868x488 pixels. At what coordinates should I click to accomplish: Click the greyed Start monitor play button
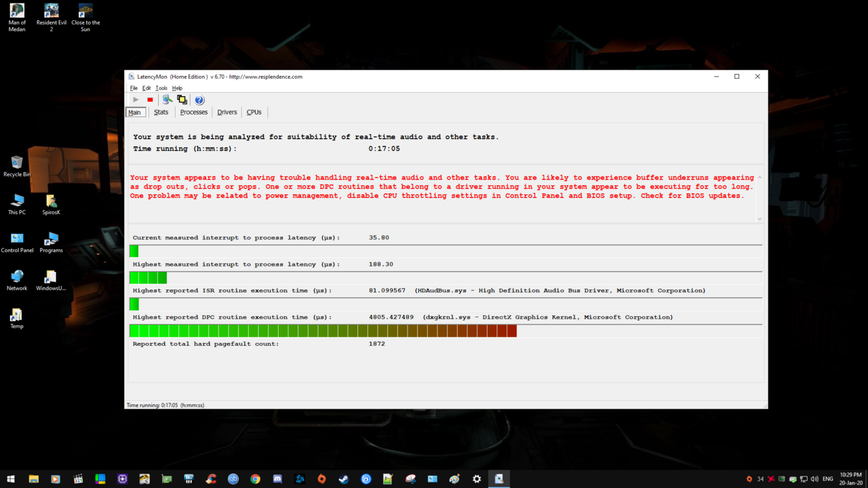click(x=136, y=100)
